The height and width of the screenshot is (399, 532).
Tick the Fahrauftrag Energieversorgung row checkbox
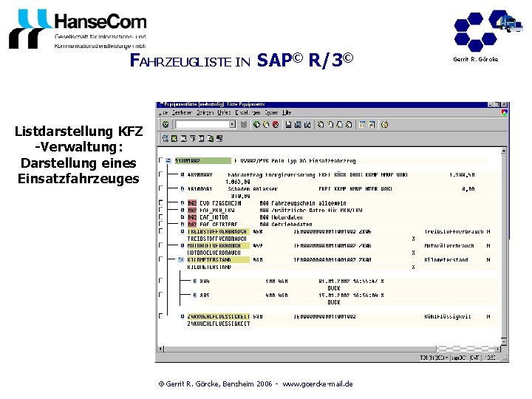point(161,174)
